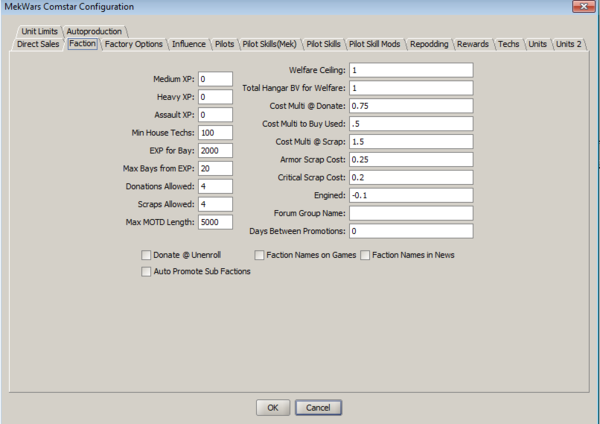Focus the Welfare Ceiling text field
Image resolution: width=600 pixels, height=424 pixels.
410,70
